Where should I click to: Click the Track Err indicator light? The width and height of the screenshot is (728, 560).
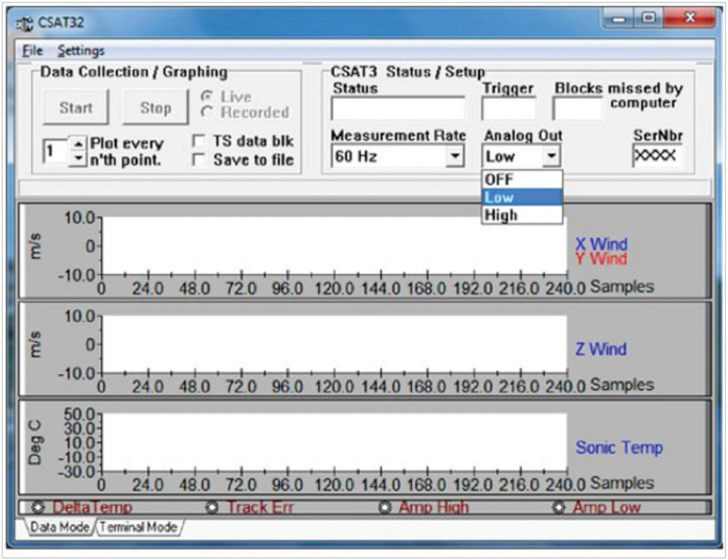pyautogui.click(x=211, y=507)
